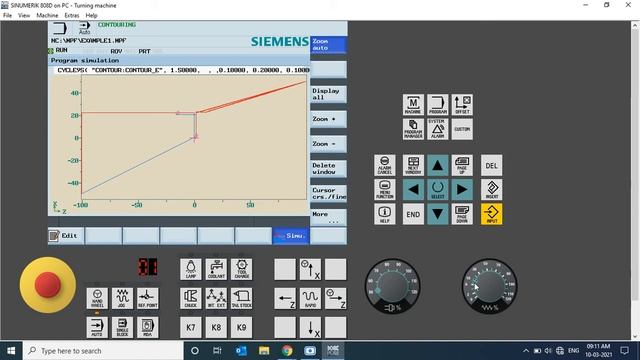Open Chrome from the taskbar
Image resolution: width=640 pixels, height=360 pixels.
point(287,351)
